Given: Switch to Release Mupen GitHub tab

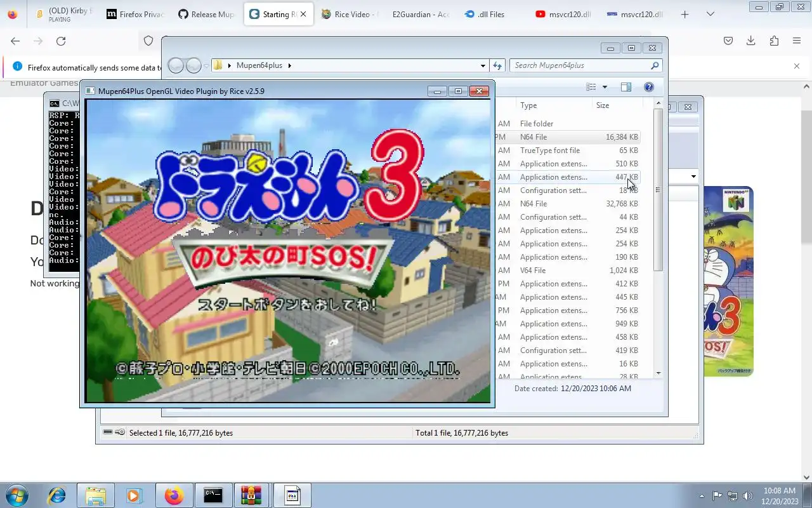Looking at the screenshot, I should coord(206,15).
